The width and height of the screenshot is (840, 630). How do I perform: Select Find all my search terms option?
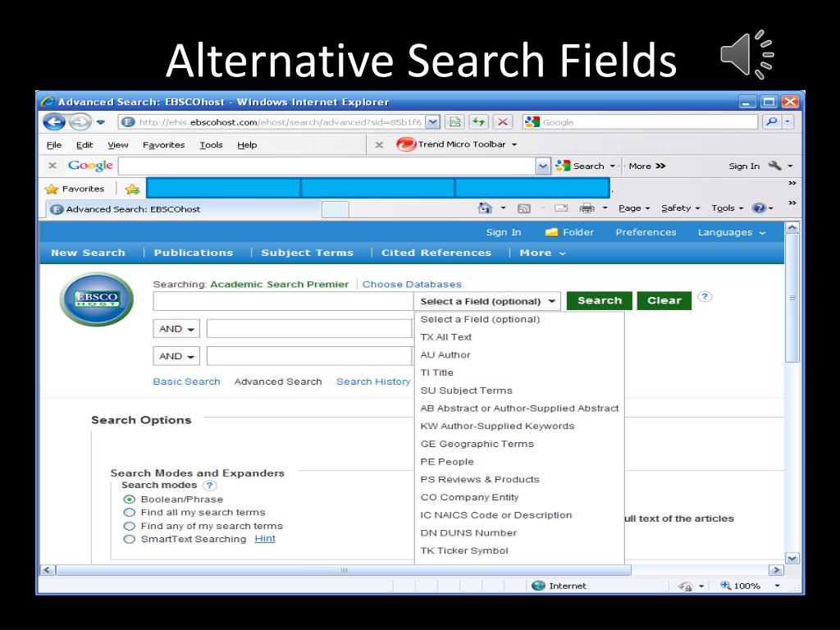click(129, 513)
